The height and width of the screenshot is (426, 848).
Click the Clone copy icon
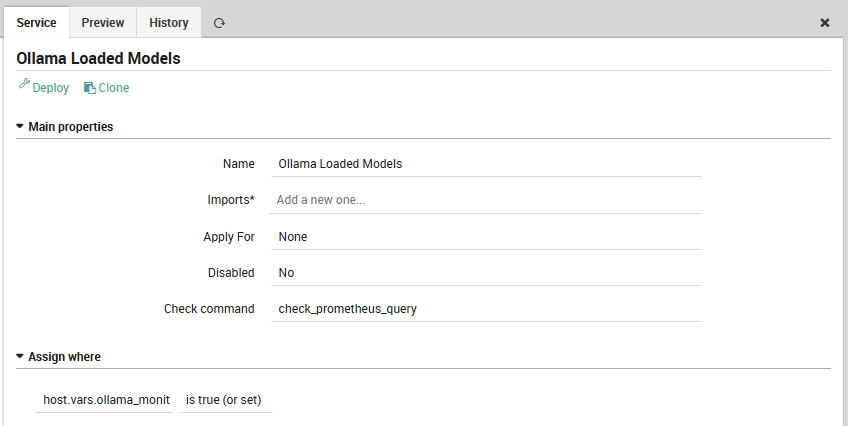[x=90, y=88]
